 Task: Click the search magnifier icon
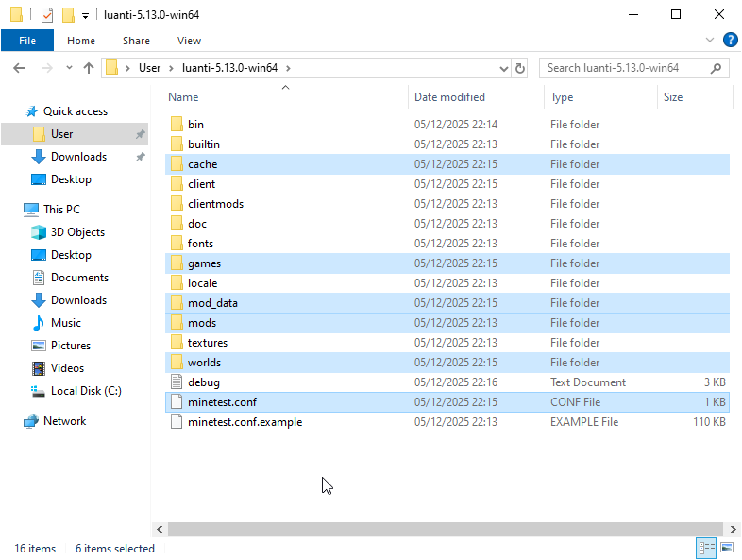716,68
